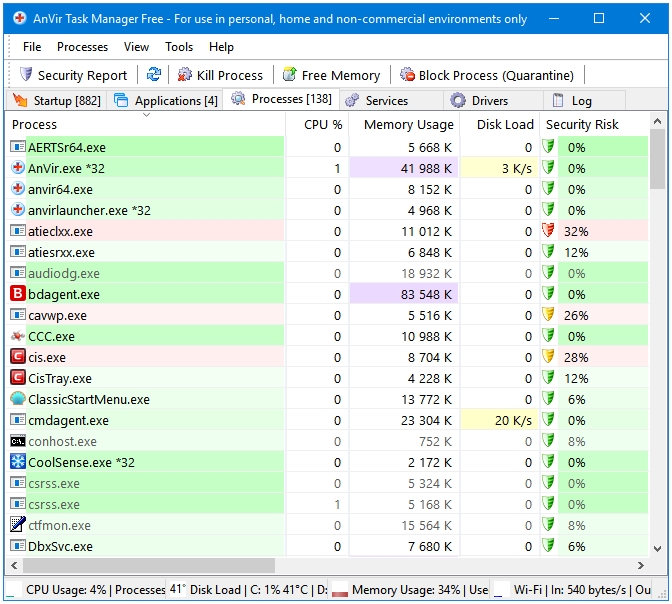This screenshot has width=672, height=604.
Task: Sort by the Process column header
Action: pos(146,124)
